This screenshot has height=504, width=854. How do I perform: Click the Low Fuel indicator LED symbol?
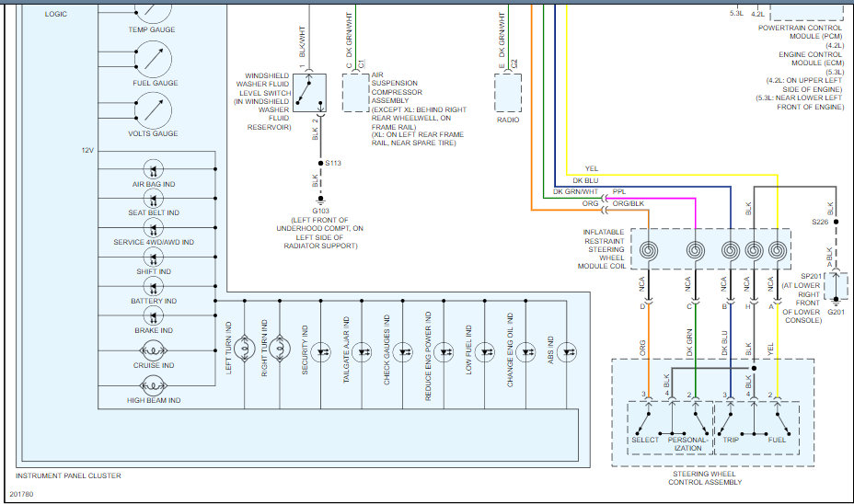[485, 352]
